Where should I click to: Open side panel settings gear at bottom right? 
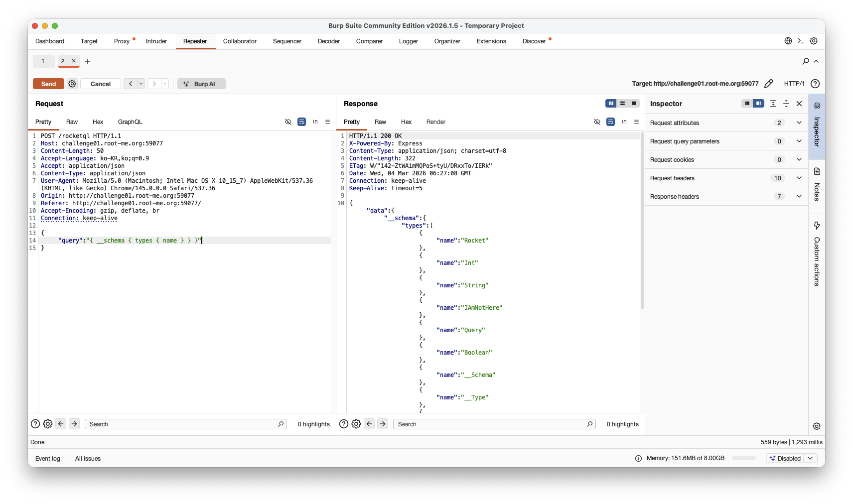(x=817, y=426)
